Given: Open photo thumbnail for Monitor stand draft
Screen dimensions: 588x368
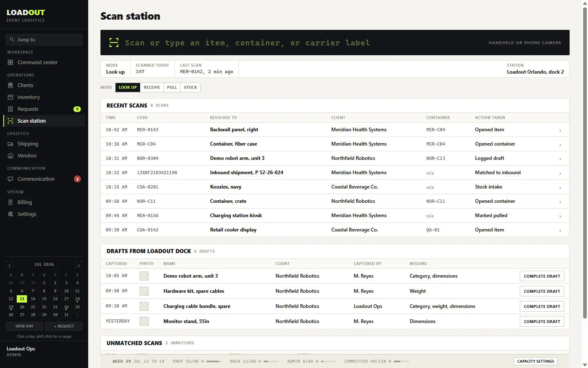Looking at the screenshot, I should [x=144, y=321].
